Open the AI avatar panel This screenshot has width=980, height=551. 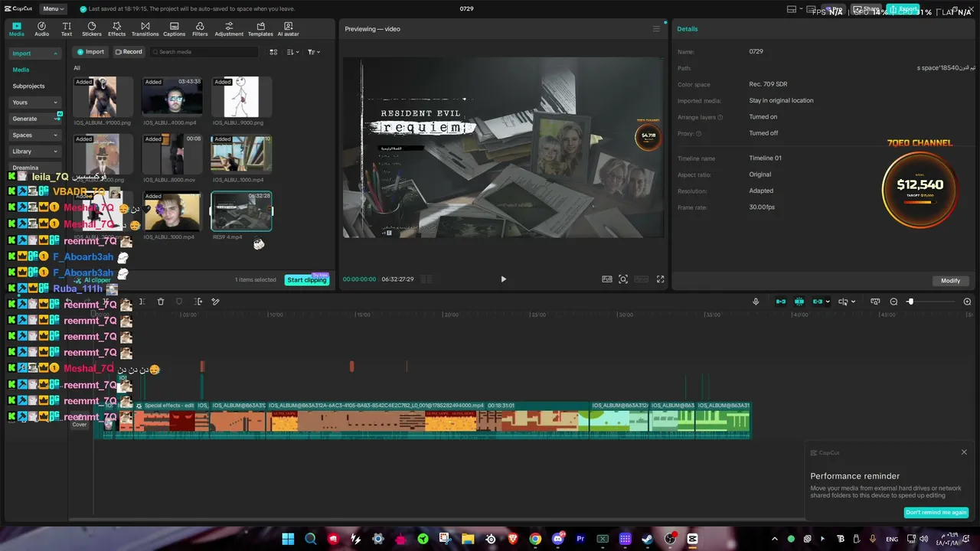(x=289, y=29)
